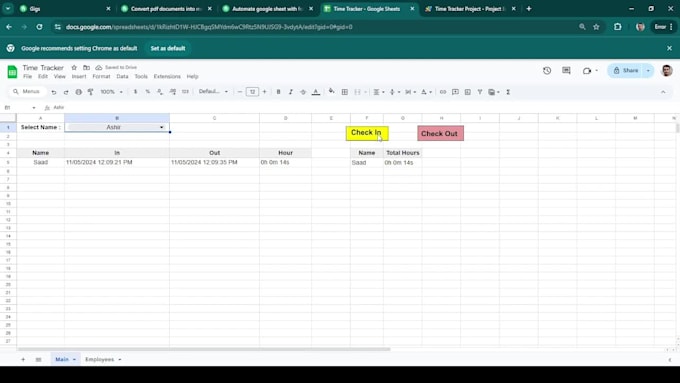Open text wrapping dropdown
The image size is (680, 383).
click(410, 92)
